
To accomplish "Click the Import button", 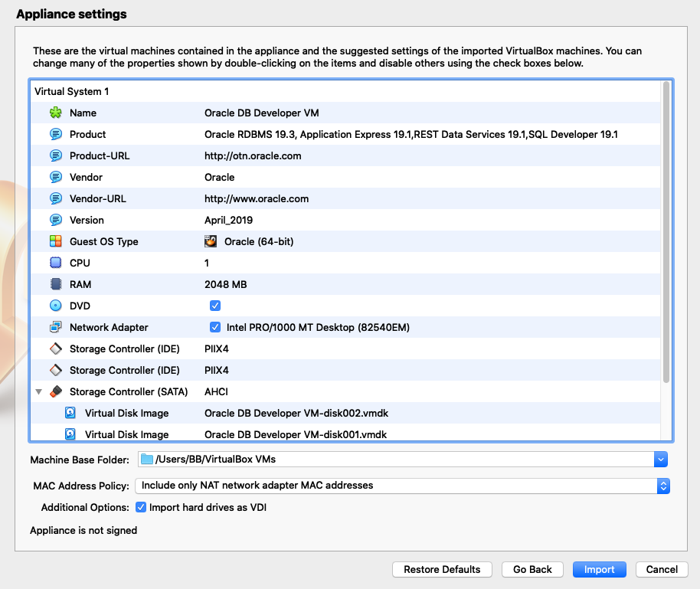I will point(599,569).
